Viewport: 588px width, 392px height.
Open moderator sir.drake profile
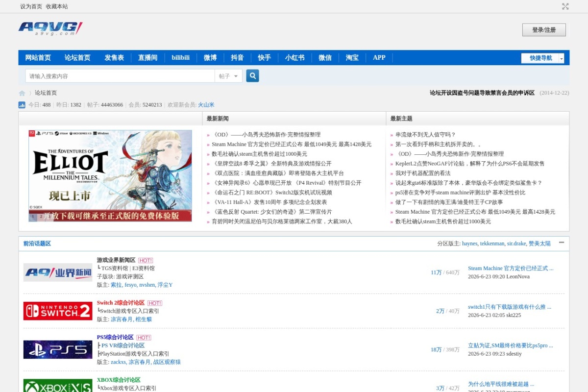coord(516,244)
